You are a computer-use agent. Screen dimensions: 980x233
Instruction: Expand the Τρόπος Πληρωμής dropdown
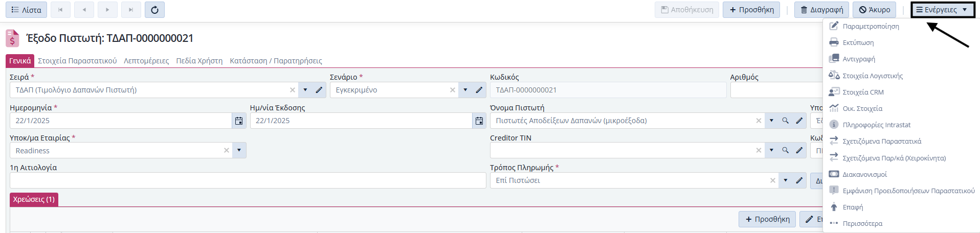click(786, 180)
